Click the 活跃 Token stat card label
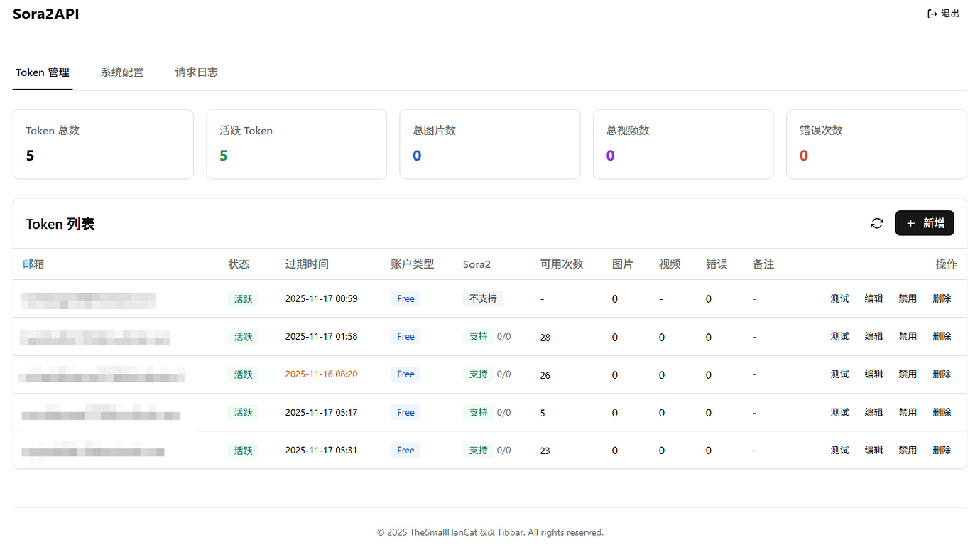The height and width of the screenshot is (550, 980). pos(246,131)
